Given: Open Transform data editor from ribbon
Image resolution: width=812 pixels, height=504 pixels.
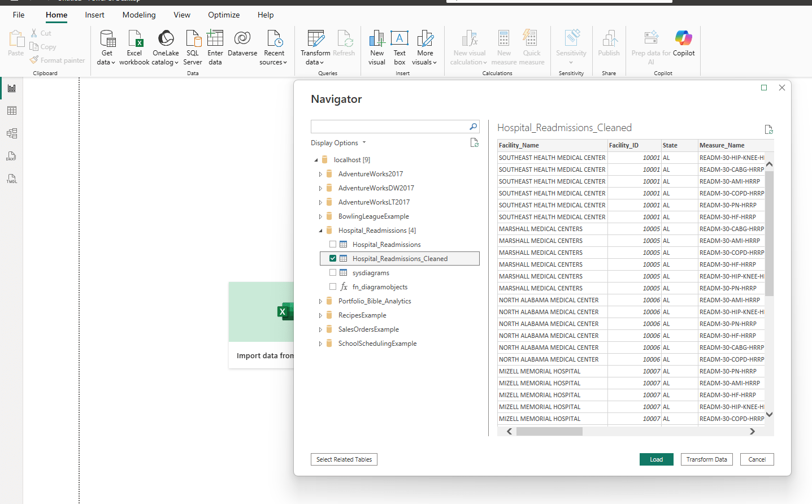Looking at the screenshot, I should (315, 47).
